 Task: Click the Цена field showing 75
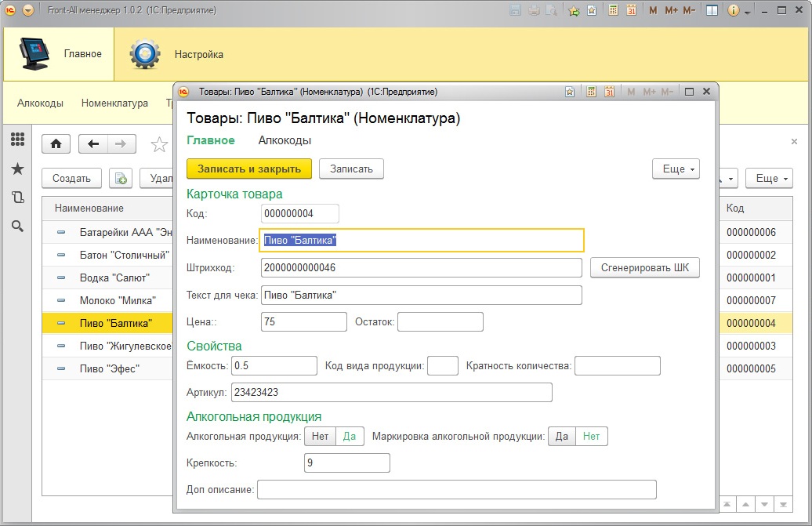point(304,321)
